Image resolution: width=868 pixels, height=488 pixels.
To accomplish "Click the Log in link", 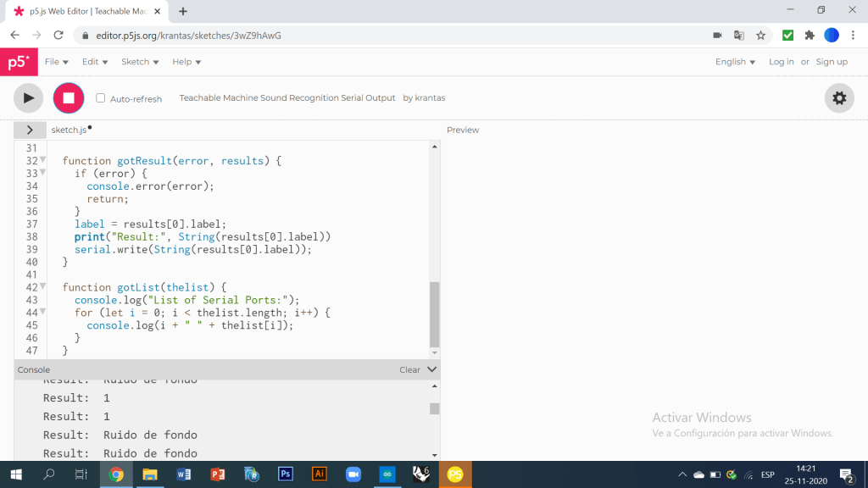I will 781,62.
